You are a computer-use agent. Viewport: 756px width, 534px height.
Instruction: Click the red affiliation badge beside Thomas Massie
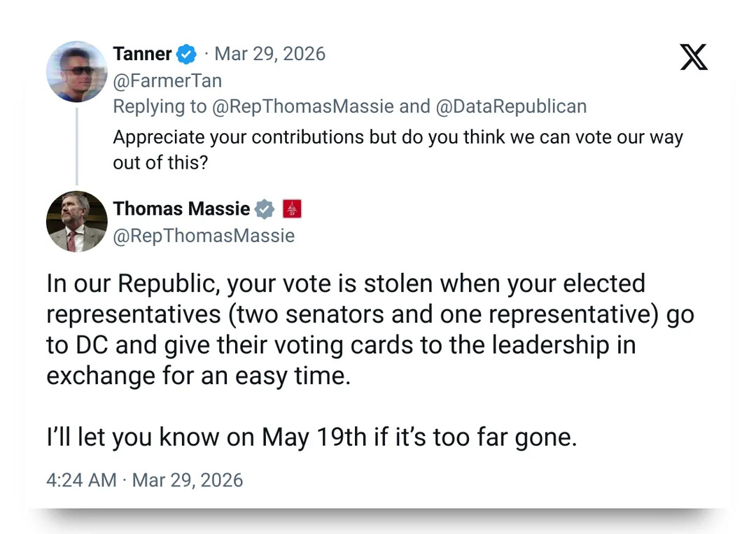(x=292, y=209)
